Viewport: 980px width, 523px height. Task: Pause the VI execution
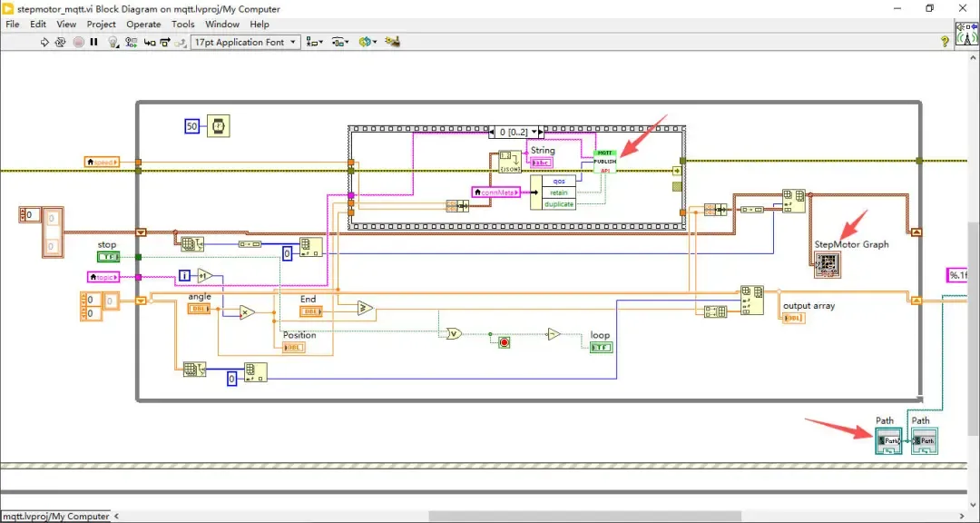click(x=93, y=42)
